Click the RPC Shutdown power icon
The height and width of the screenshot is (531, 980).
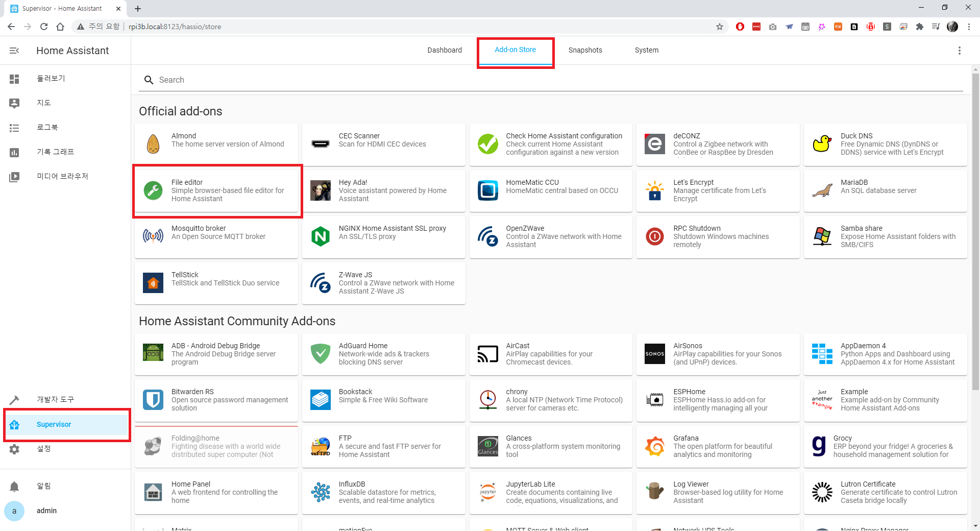tap(655, 236)
